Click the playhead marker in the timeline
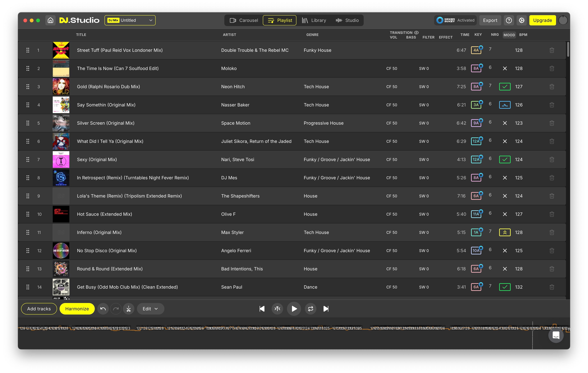This screenshot has height=373, width=588. click(533, 335)
